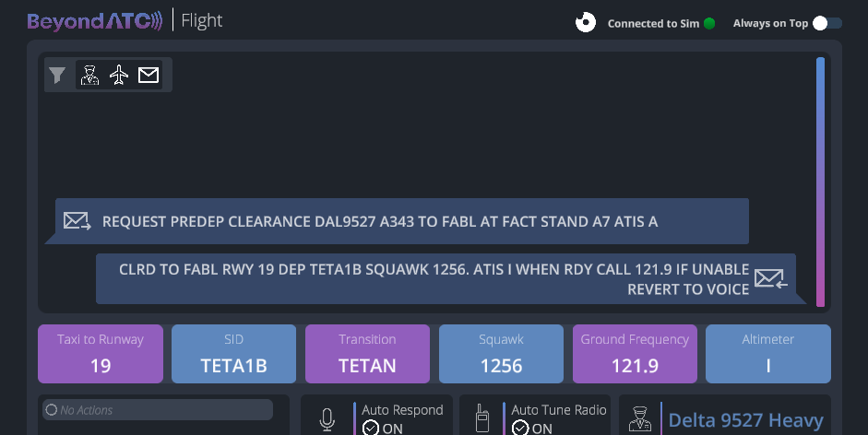Click the No Actions field
Viewport: 868px width, 435px height.
pos(157,410)
